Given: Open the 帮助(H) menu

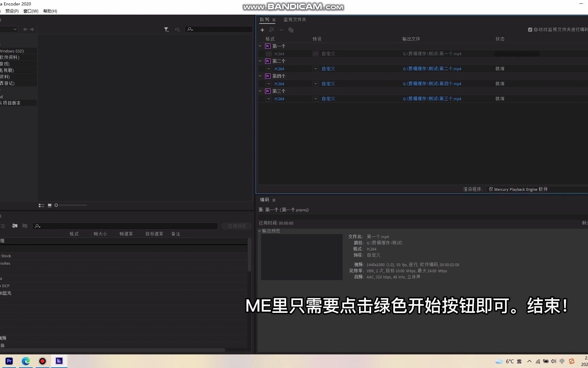Looking at the screenshot, I should pyautogui.click(x=50, y=11).
